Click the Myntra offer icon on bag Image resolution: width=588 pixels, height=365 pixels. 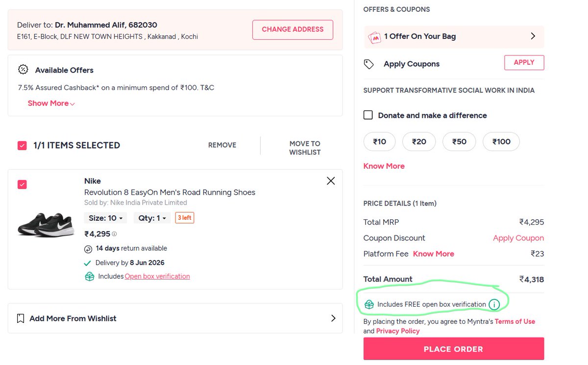click(x=374, y=37)
